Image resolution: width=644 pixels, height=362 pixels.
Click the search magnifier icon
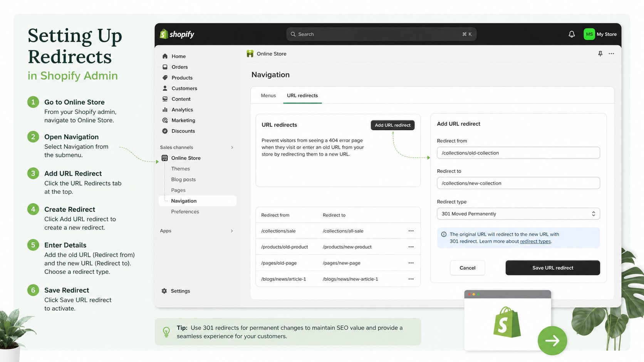[293, 34]
